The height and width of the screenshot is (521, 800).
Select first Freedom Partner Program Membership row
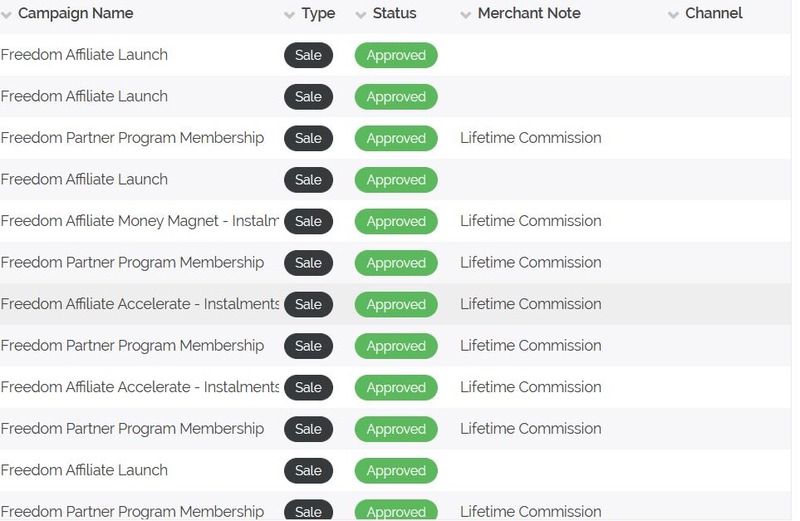point(395,138)
